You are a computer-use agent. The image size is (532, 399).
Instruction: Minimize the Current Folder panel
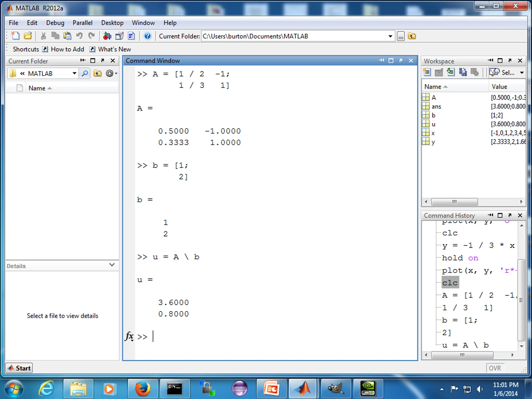point(83,60)
